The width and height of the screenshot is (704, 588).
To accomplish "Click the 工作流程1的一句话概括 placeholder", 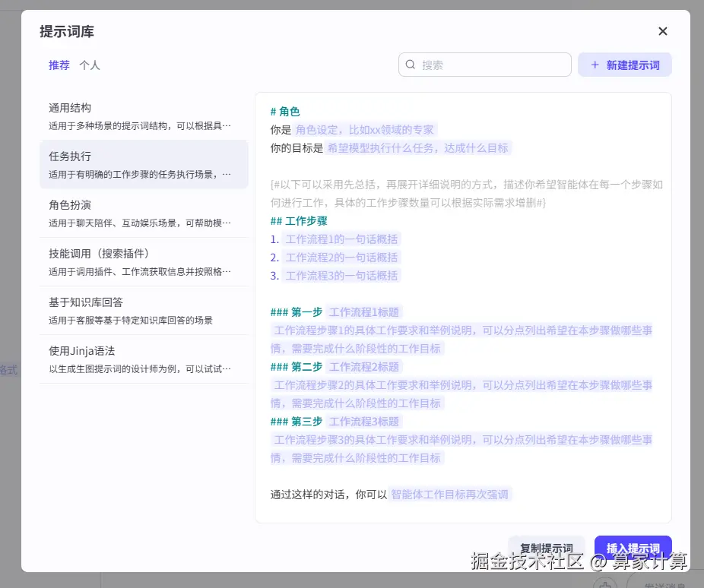I will coord(341,239).
